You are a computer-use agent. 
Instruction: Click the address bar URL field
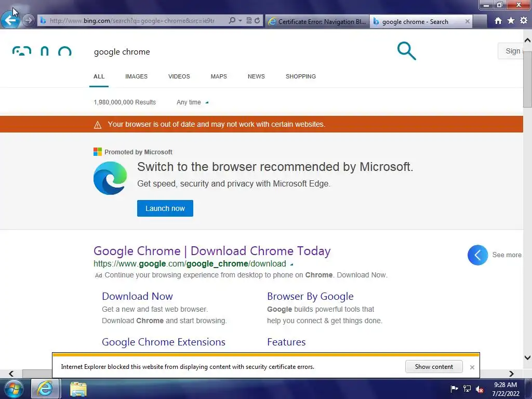132,20
